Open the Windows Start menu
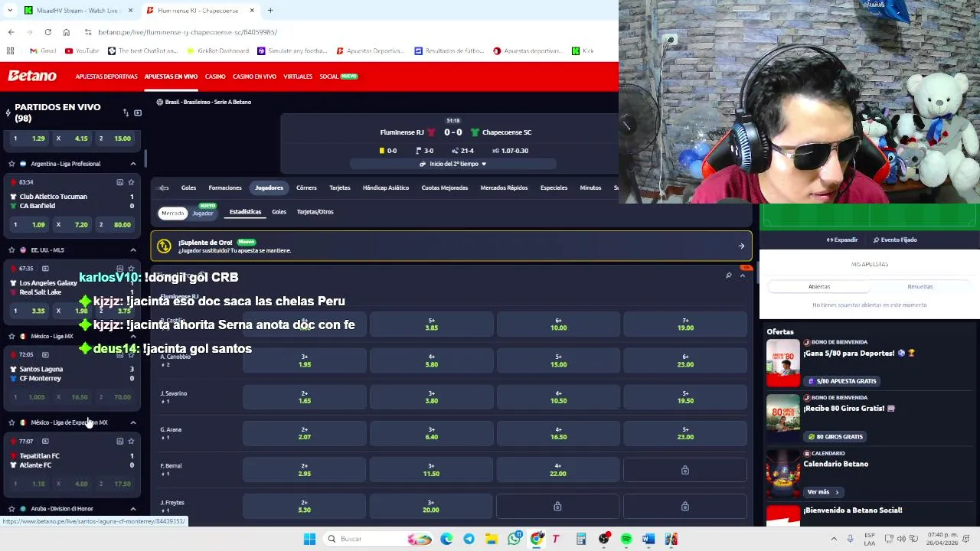Image resolution: width=980 pixels, height=551 pixels. [x=309, y=539]
